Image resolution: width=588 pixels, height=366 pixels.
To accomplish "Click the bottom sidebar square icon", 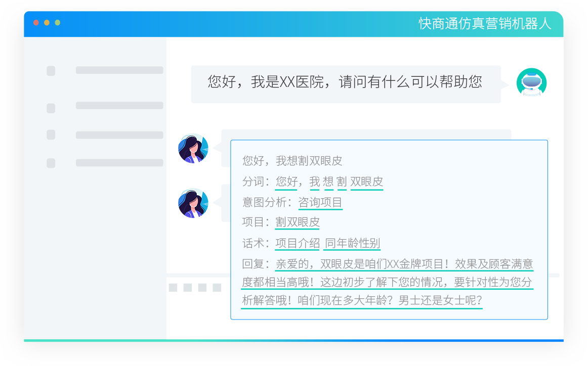I will tap(50, 163).
